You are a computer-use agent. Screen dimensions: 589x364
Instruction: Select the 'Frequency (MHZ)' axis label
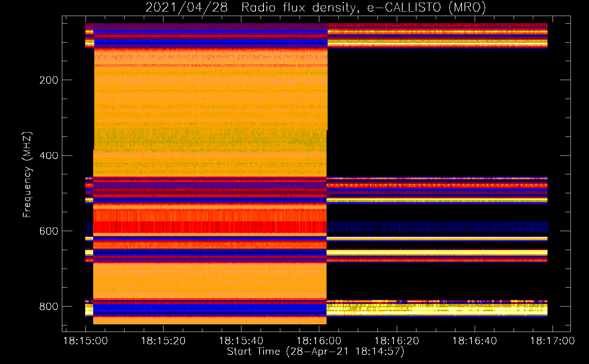27,174
